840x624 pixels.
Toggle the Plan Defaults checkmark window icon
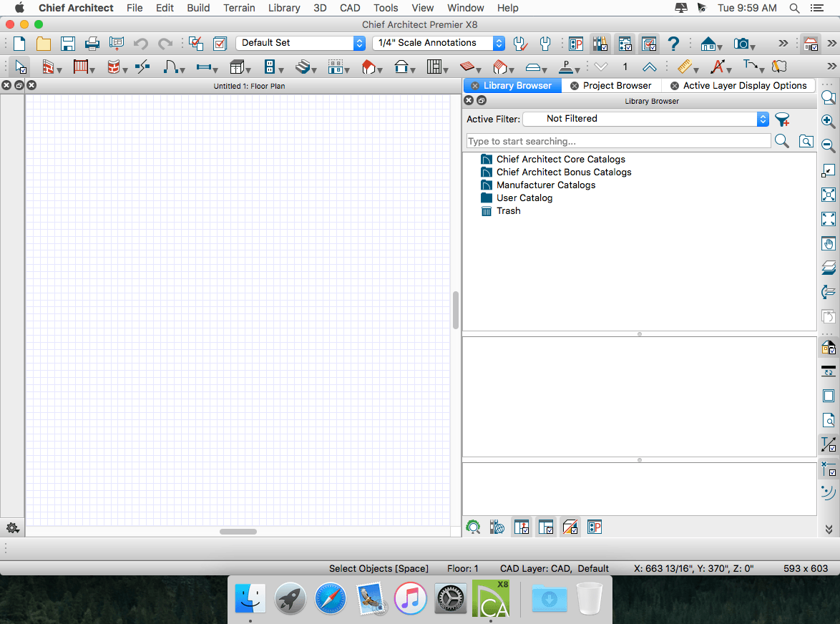coord(220,44)
